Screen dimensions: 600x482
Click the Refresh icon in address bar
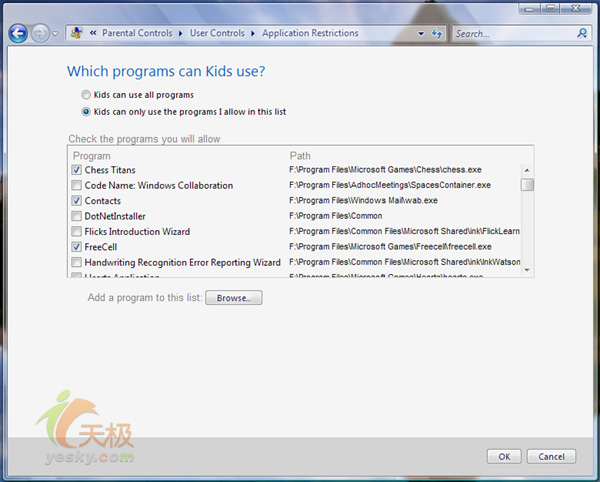[x=437, y=34]
